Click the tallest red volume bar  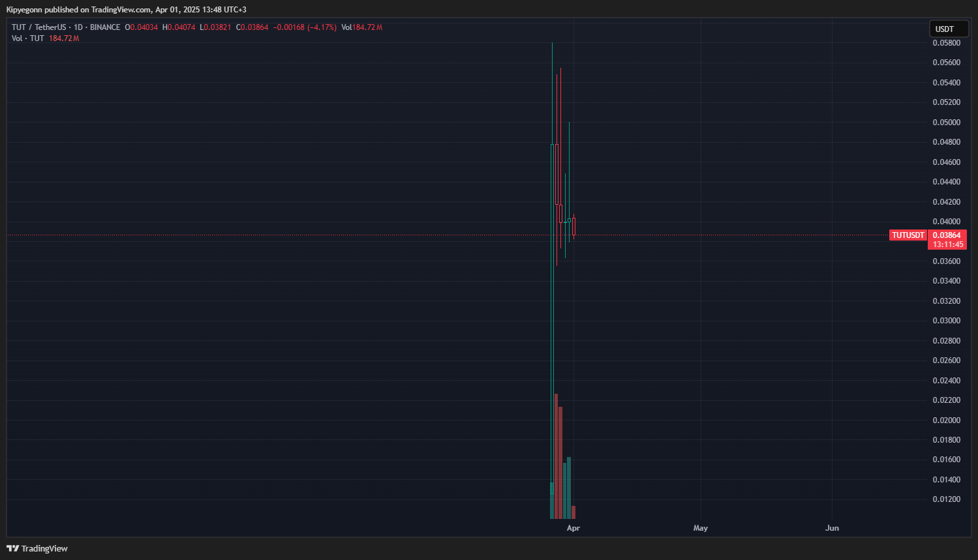(557, 456)
